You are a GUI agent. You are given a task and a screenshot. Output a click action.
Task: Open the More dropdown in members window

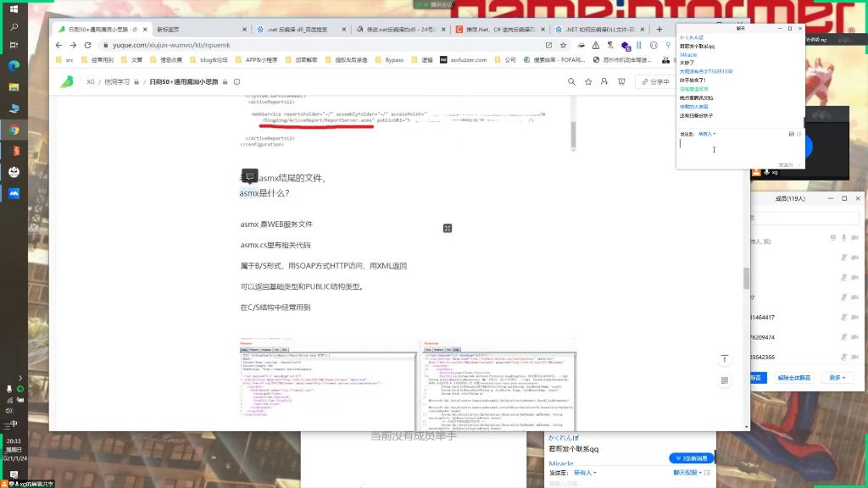[837, 377]
